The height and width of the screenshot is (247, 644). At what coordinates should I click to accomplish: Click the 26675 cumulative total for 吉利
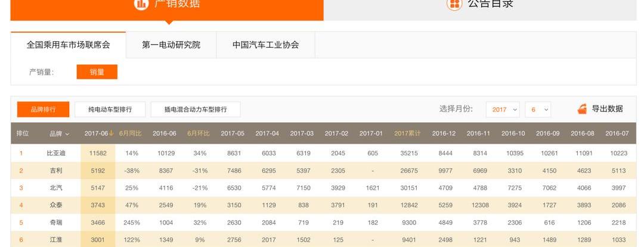coord(409,171)
